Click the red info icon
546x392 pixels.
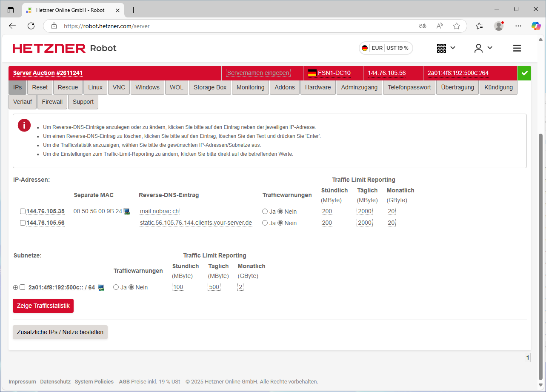click(x=24, y=125)
